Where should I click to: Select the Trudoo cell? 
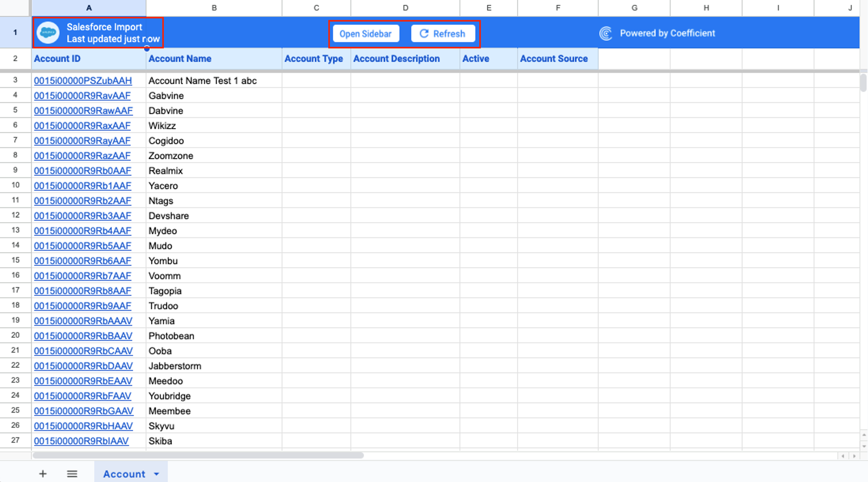[214, 306]
